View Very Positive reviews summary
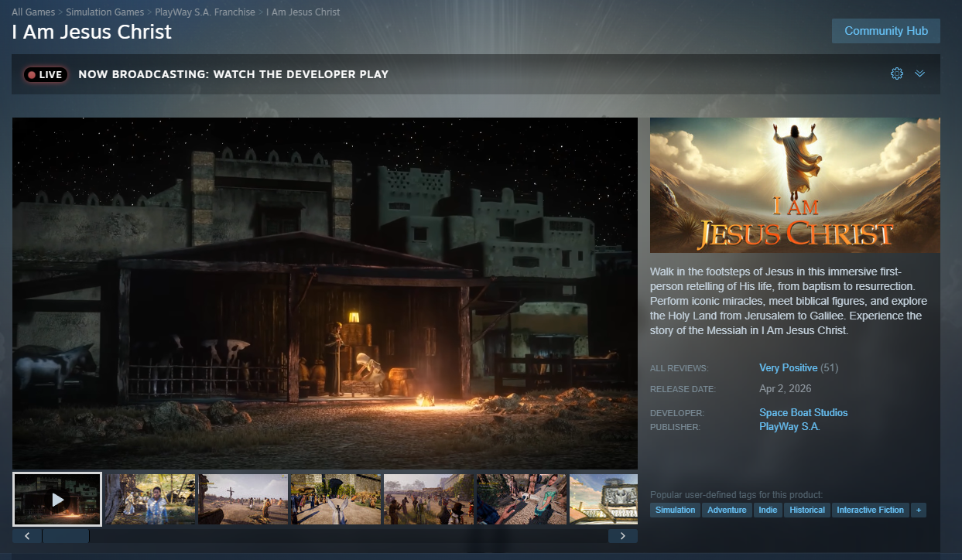 pyautogui.click(x=788, y=368)
